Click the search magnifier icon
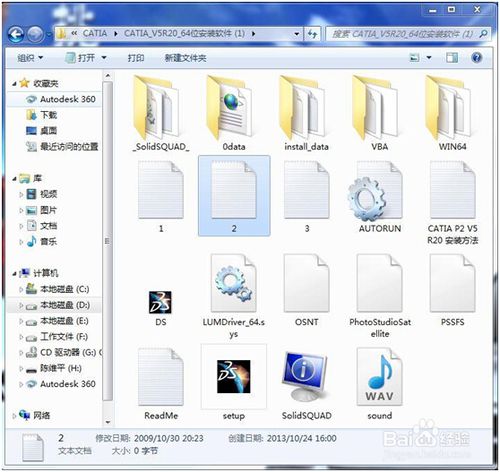This screenshot has height=472, width=500. pos(483,34)
